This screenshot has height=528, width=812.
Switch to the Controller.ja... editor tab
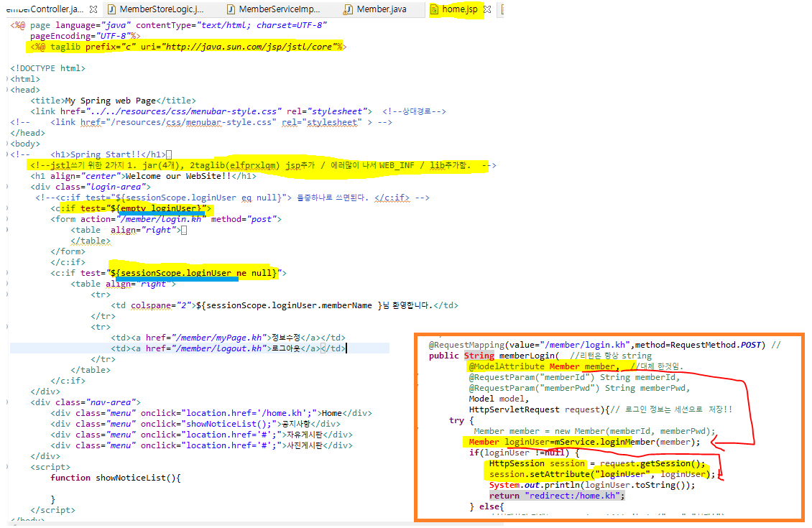45,9
